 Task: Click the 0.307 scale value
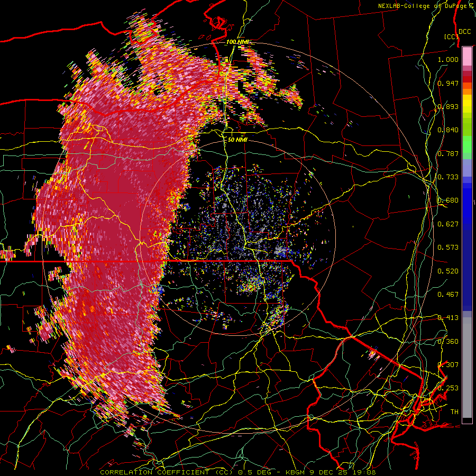pos(448,365)
